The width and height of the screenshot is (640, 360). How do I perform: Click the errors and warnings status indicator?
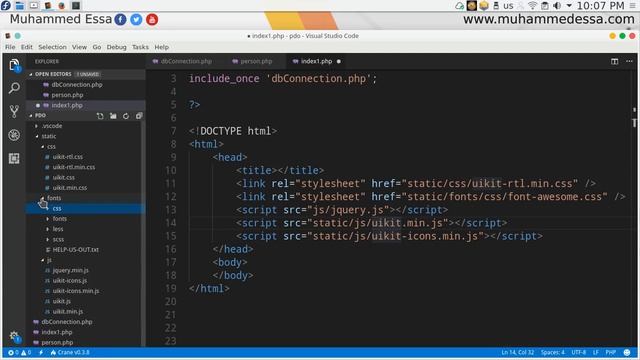tap(19, 352)
